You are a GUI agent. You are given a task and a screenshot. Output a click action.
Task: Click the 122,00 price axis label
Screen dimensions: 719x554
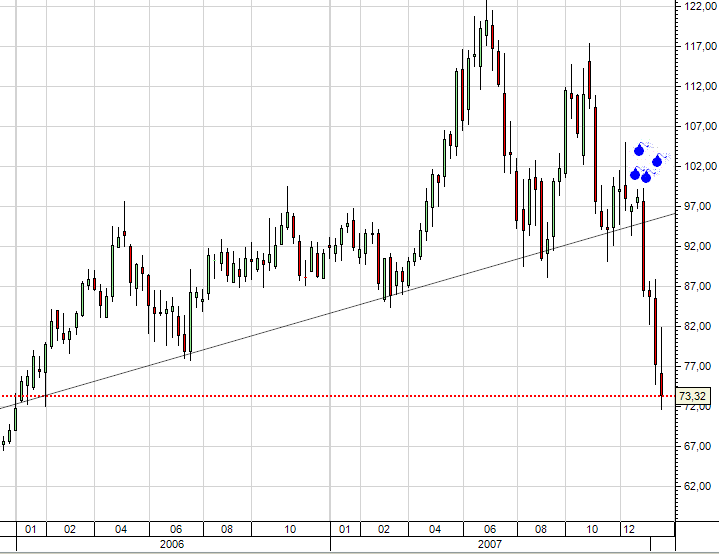point(701,6)
